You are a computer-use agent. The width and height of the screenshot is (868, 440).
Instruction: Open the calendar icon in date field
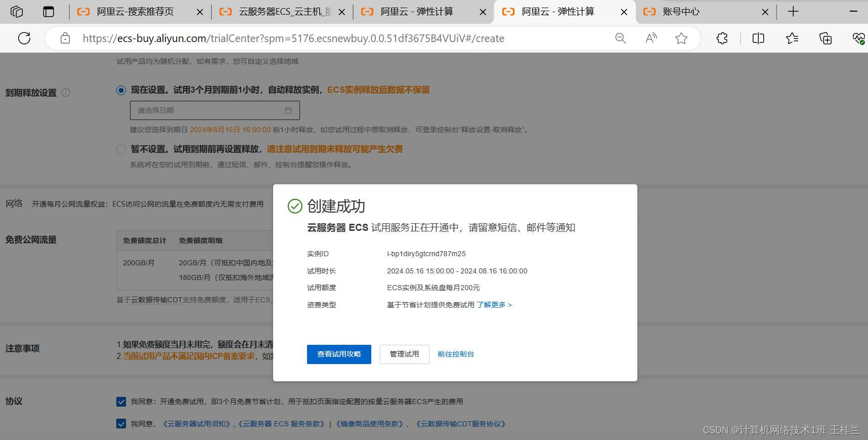click(x=288, y=110)
